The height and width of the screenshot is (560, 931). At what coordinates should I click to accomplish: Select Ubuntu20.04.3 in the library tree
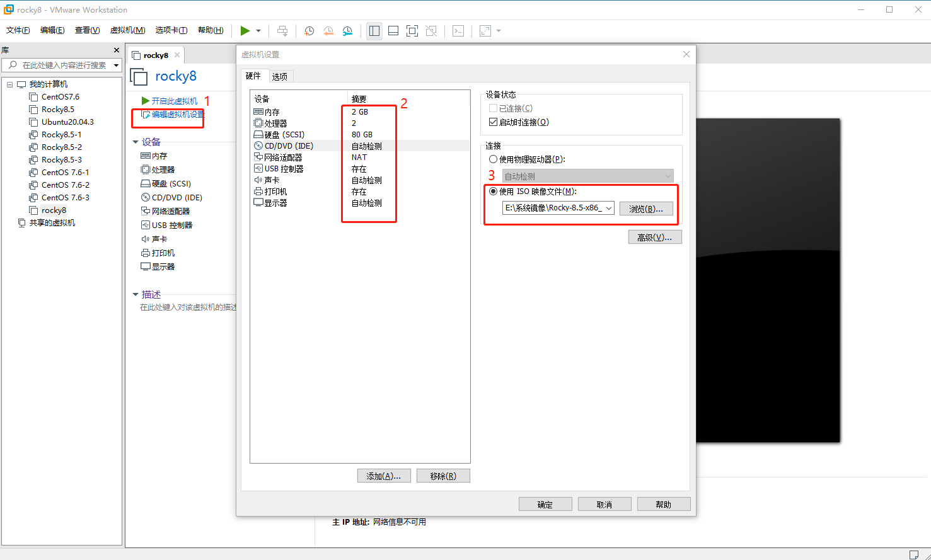click(67, 122)
